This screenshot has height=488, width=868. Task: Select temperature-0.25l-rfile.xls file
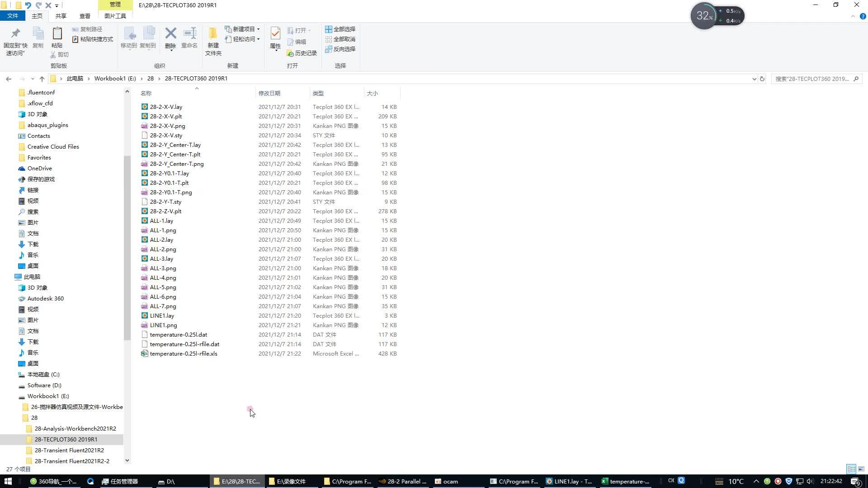[184, 354]
